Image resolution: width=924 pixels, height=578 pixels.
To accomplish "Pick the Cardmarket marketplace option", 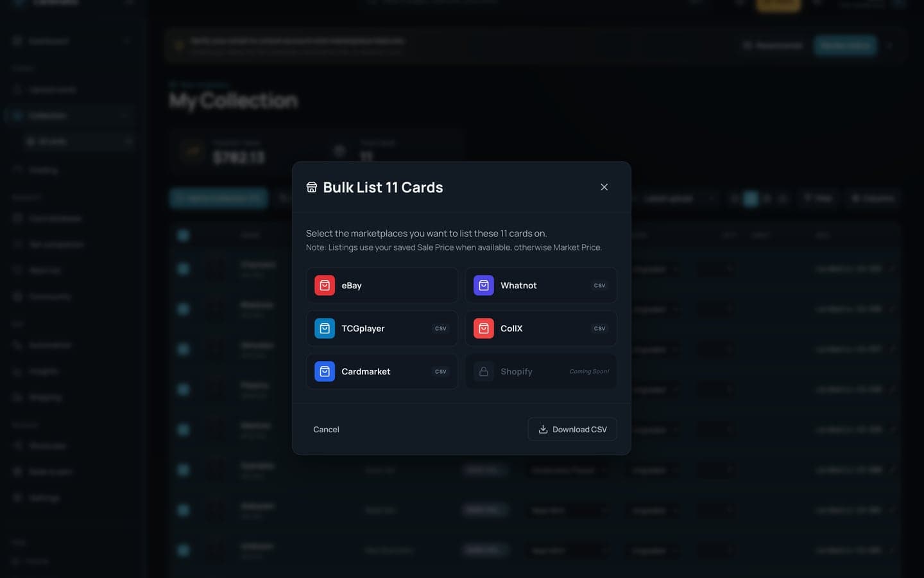I will tap(382, 371).
